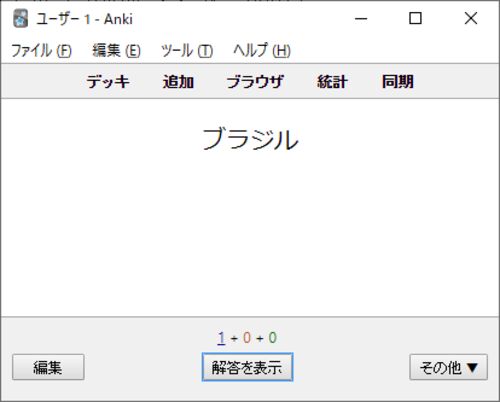
Task: Click 同期 to sync the collection
Action: point(398,81)
